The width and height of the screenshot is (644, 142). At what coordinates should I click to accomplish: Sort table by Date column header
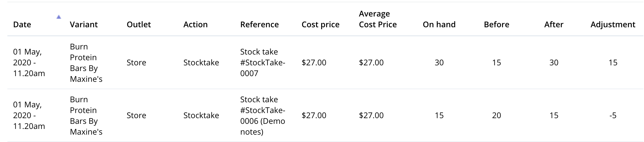click(x=22, y=25)
